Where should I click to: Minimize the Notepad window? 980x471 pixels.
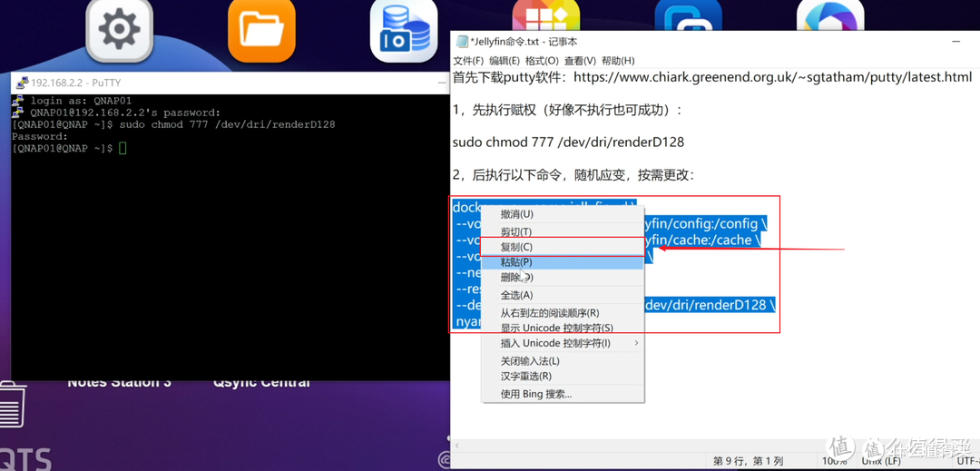click(x=956, y=42)
